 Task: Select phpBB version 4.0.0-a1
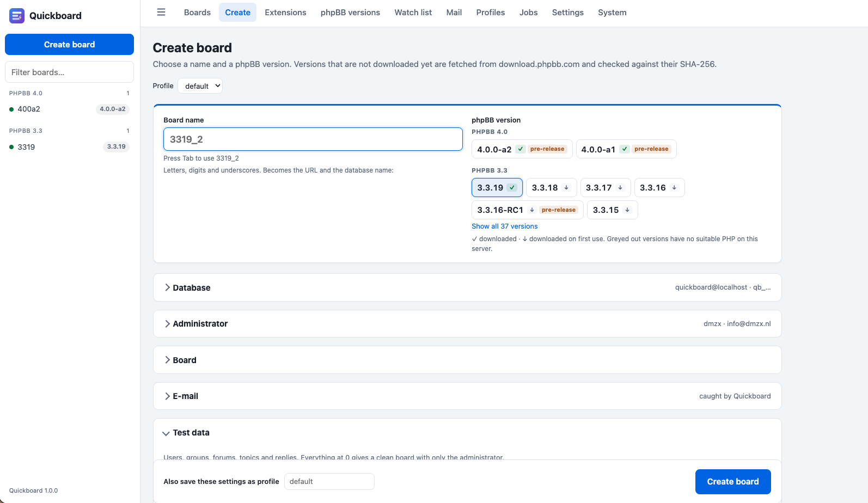[x=626, y=149]
